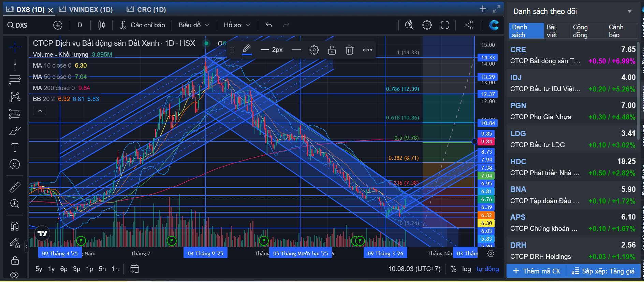Screen dimensions: 644x282
Task: Pick the Text annotation tool
Action: click(15, 147)
